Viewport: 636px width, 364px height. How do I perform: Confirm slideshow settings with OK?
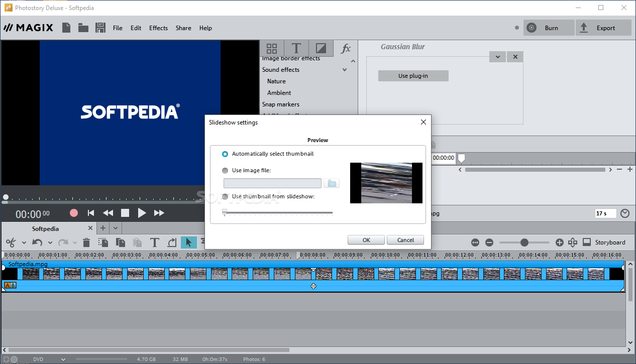coord(366,240)
